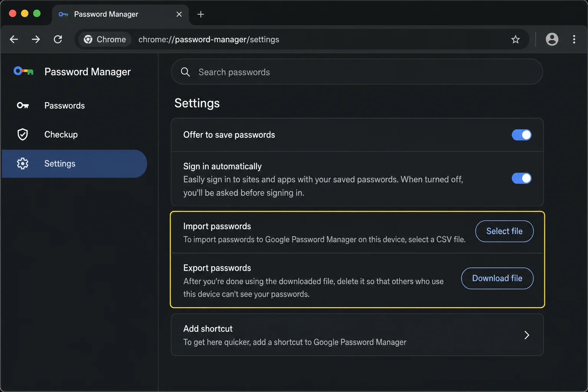Click the Add shortcut label
The width and height of the screenshot is (588, 392).
(x=208, y=329)
